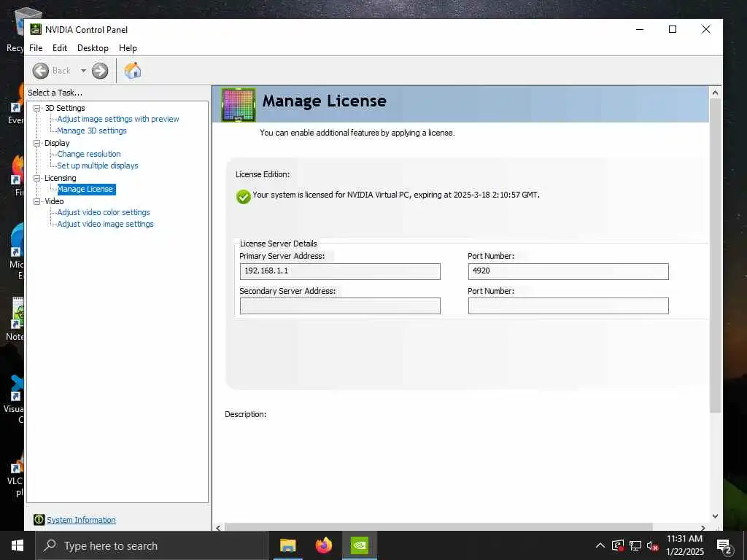Screen dimensions: 747x560
Task: Click the Back arrow toolbar icon
Action: (x=41, y=71)
